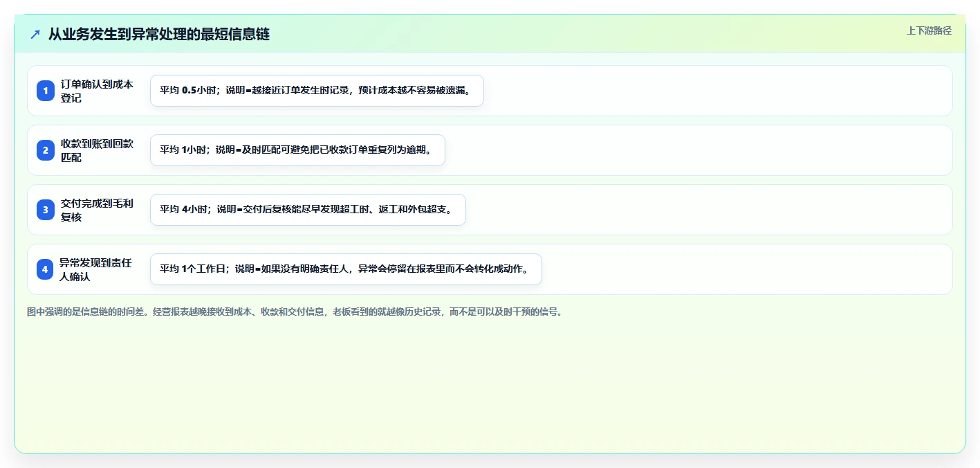Click the 异常发现到责任人确认 step label

[x=95, y=269]
